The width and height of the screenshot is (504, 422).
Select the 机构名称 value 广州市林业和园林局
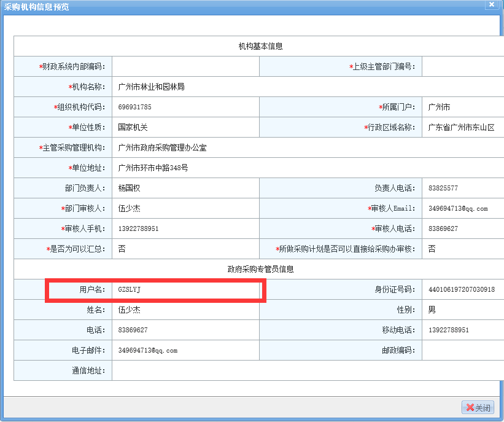152,87
